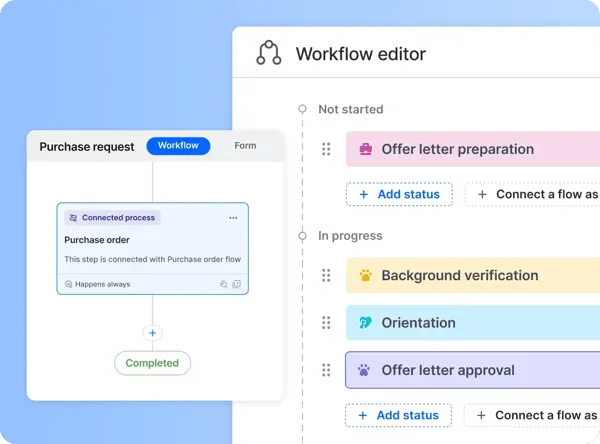The height and width of the screenshot is (444, 600).
Task: Click the drag handle beside Orientation
Action: pos(326,323)
